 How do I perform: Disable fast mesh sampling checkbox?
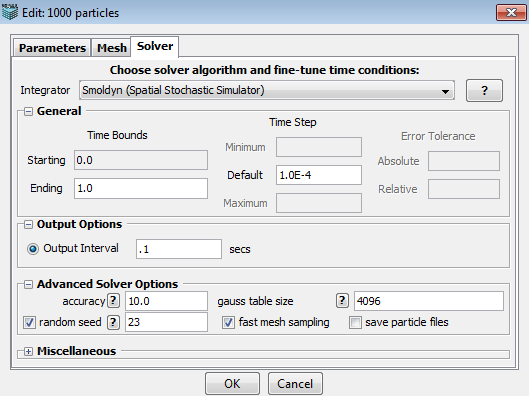pos(228,322)
